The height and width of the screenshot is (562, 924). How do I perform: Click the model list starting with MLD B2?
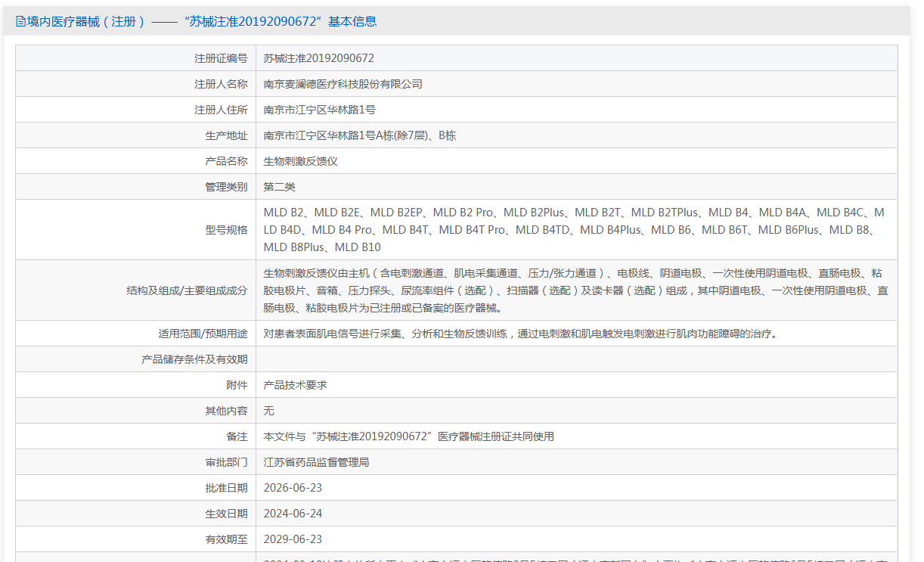pyautogui.click(x=574, y=230)
